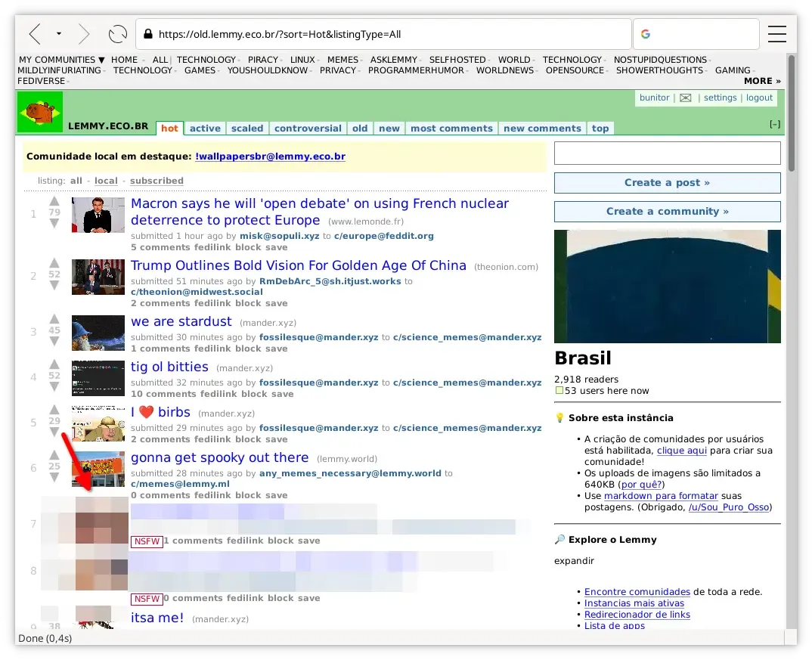
Task: Reload the current page
Action: (117, 33)
